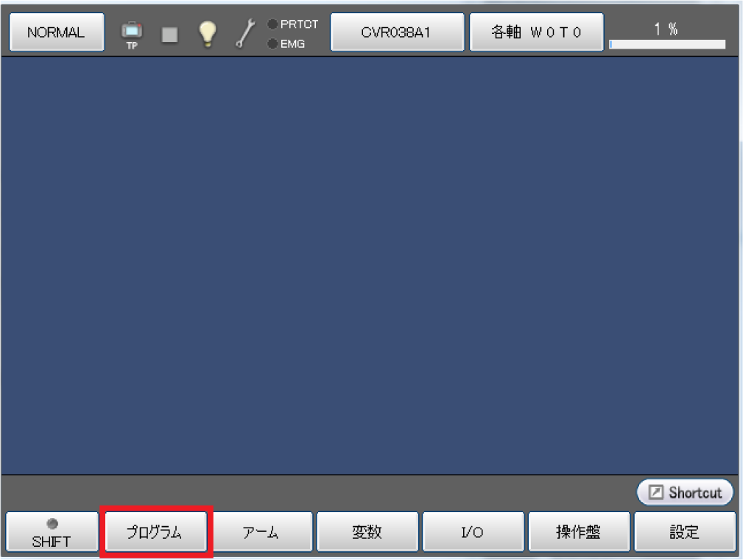
Task: Click the PRTCT indicator lamp
Action: 272,24
